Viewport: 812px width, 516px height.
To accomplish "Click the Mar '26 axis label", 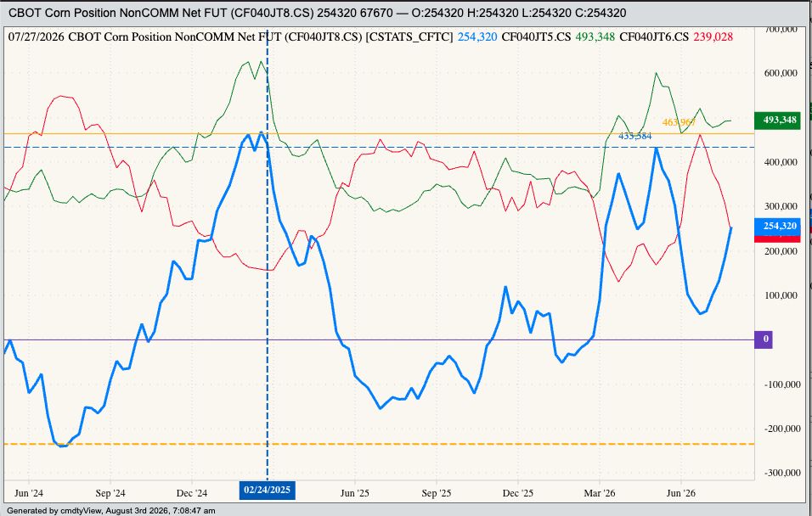I will pos(601,493).
